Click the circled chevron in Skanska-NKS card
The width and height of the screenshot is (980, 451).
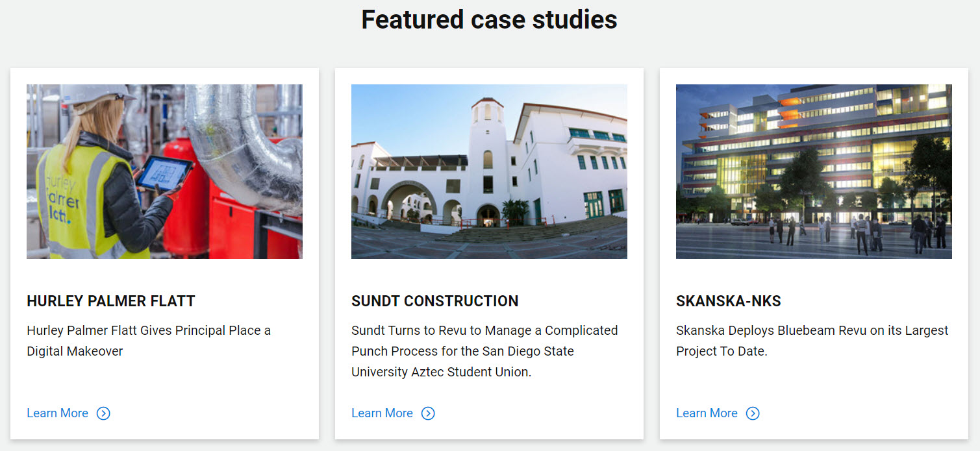pos(753,413)
